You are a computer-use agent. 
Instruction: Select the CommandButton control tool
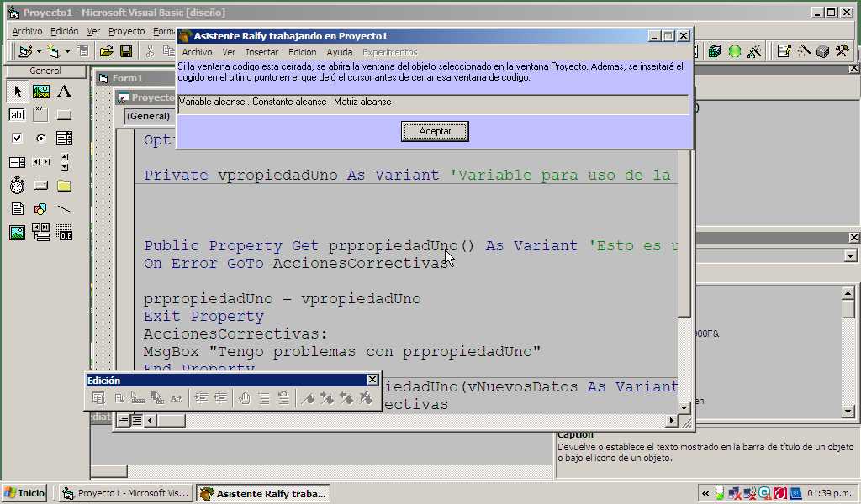click(x=64, y=114)
